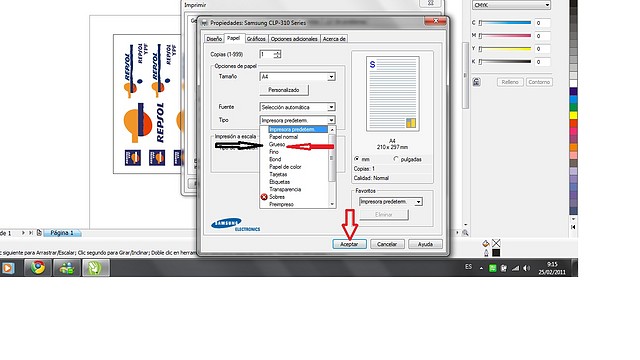The image size is (640, 360).
Task: Click the Página 1 page tab
Action: 62,233
